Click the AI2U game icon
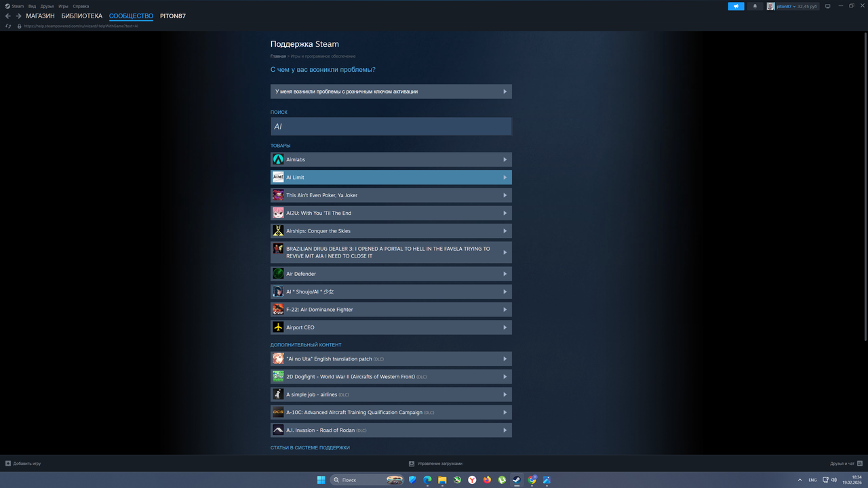The width and height of the screenshot is (868, 488). point(278,213)
